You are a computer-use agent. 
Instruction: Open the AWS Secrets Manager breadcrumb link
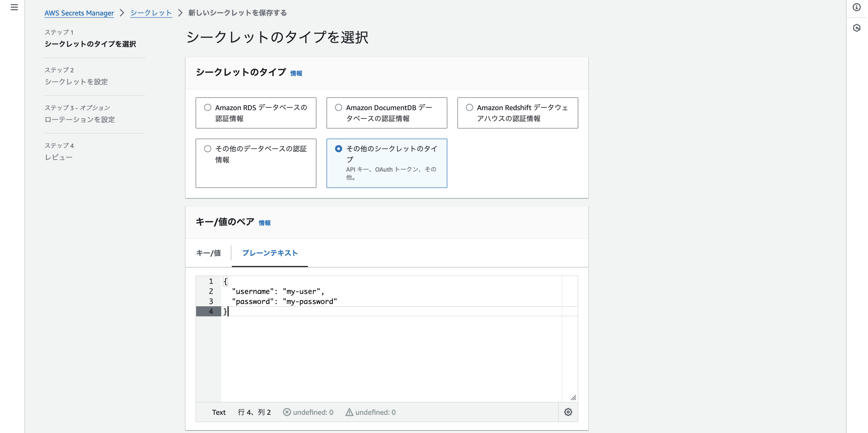point(79,13)
